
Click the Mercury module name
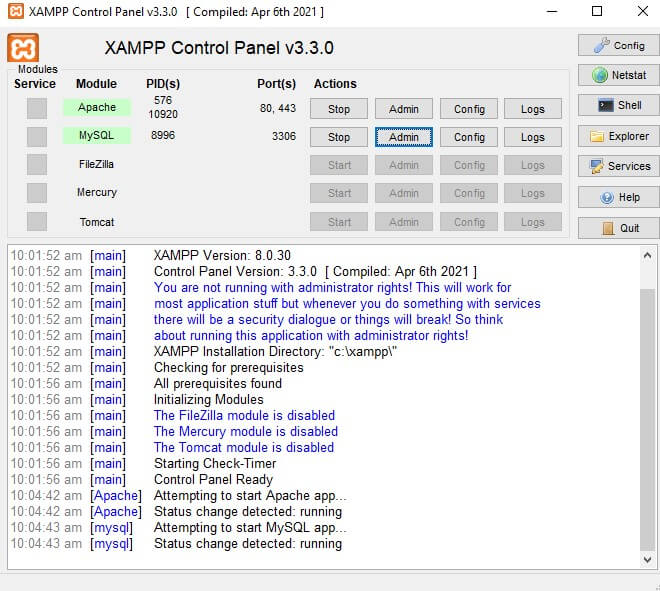pyautogui.click(x=97, y=192)
